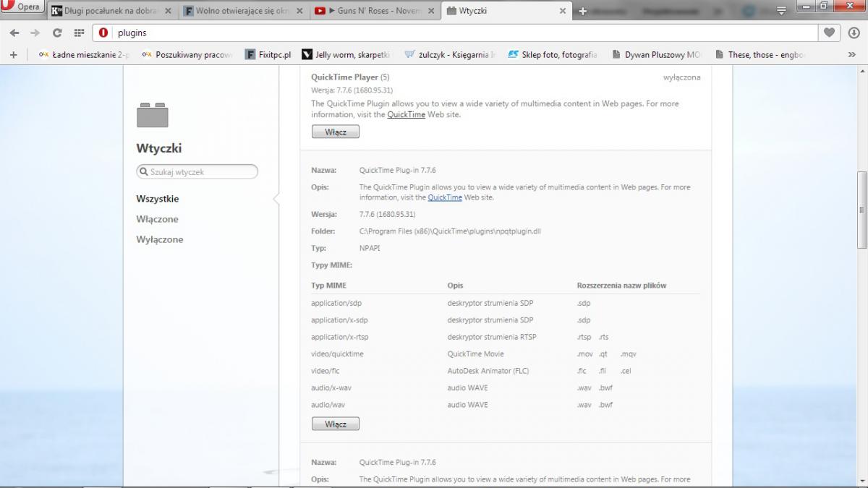Filter plugins by Wyłączone
This screenshot has width=868, height=488.
point(160,239)
